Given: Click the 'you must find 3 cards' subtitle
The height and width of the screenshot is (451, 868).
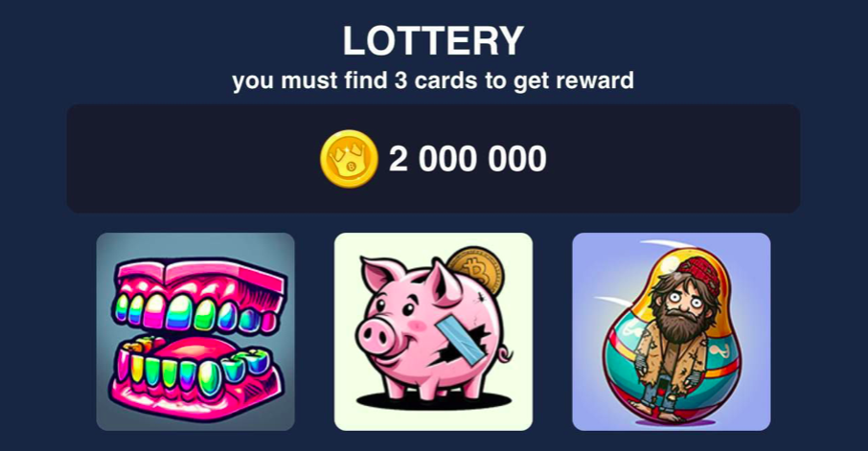Looking at the screenshot, I should tap(433, 80).
